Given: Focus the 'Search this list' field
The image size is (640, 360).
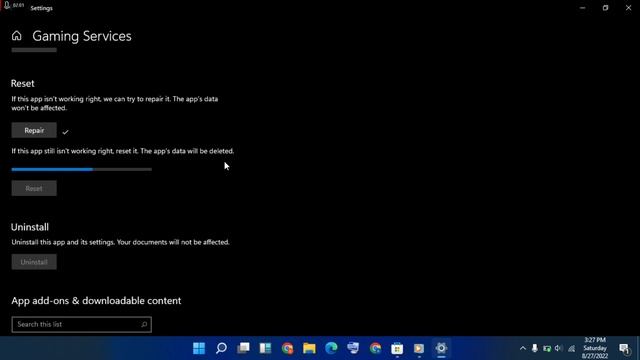Looking at the screenshot, I should click(x=82, y=324).
